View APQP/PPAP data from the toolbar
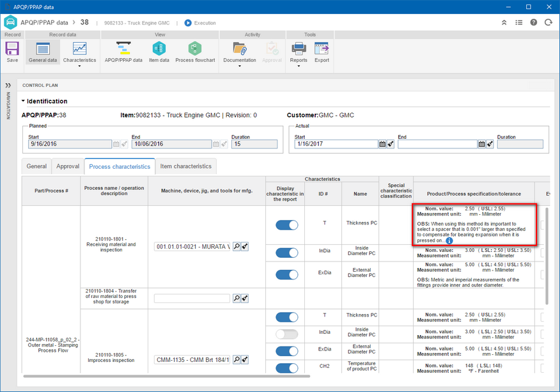 (x=123, y=52)
